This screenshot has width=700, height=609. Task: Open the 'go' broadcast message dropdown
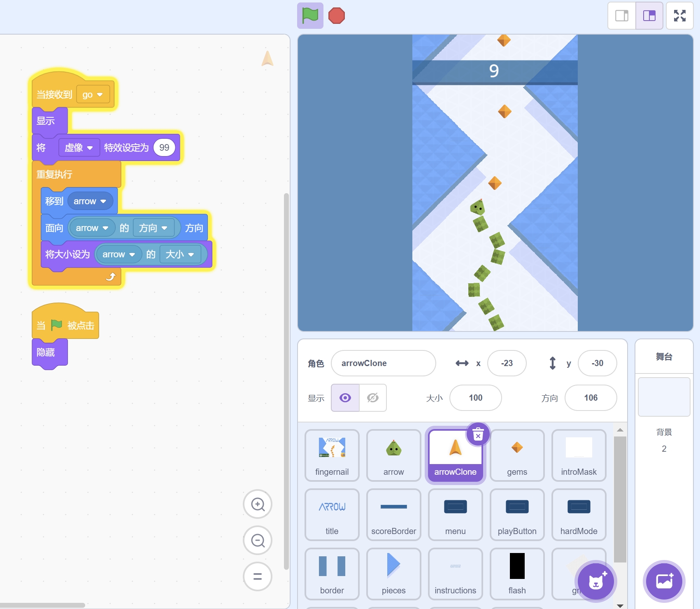point(93,95)
